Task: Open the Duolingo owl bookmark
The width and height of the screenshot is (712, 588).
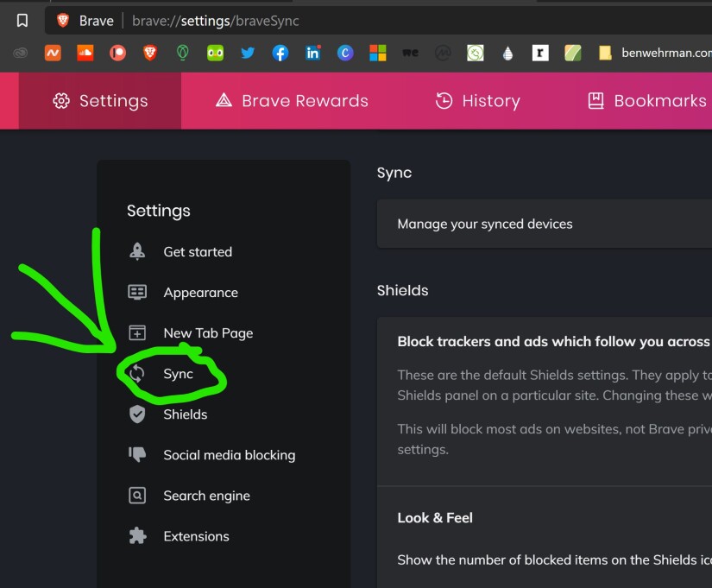Action: pyautogui.click(x=215, y=54)
